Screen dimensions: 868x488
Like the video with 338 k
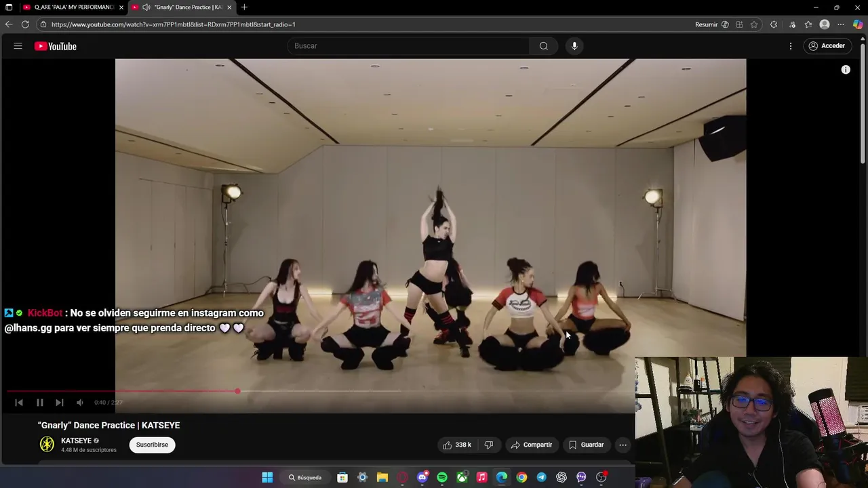pyautogui.click(x=457, y=445)
